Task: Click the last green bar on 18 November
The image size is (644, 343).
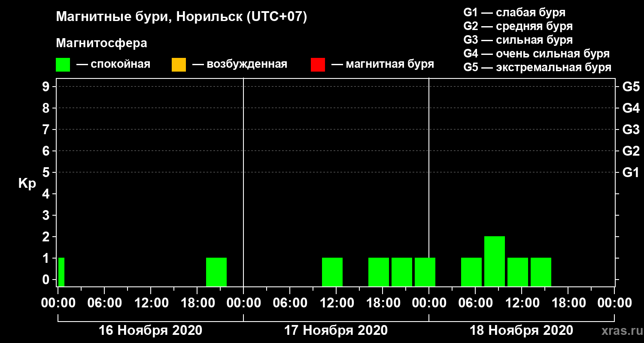Action: pyautogui.click(x=541, y=272)
